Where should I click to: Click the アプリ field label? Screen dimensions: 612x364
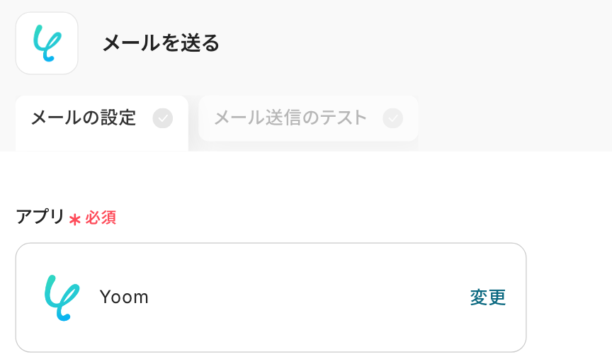40,217
